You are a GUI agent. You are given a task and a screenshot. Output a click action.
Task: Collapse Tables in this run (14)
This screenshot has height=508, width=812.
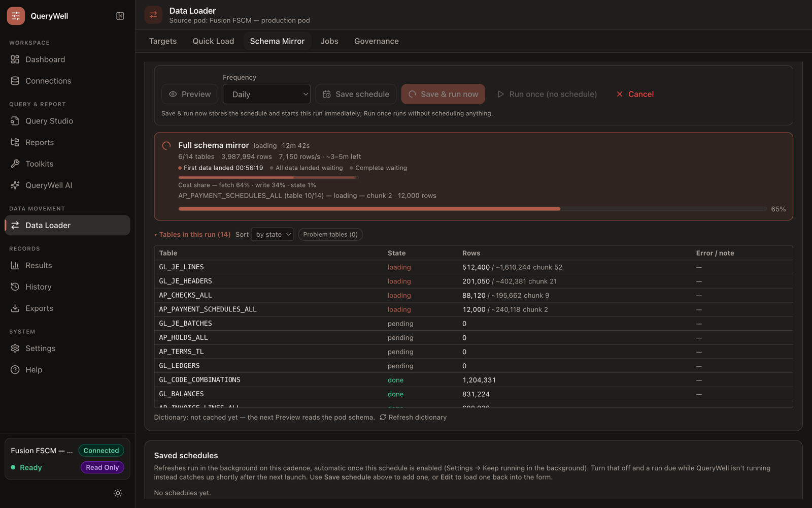tap(192, 234)
